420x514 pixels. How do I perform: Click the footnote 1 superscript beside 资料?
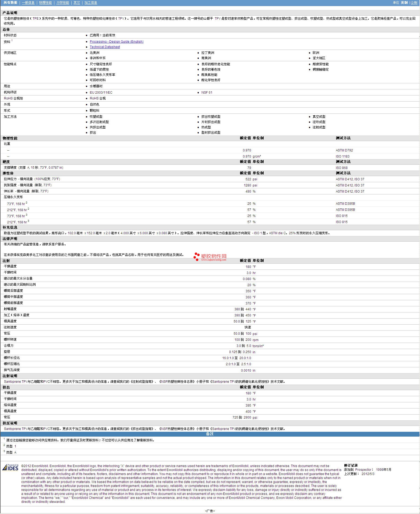(12, 41)
